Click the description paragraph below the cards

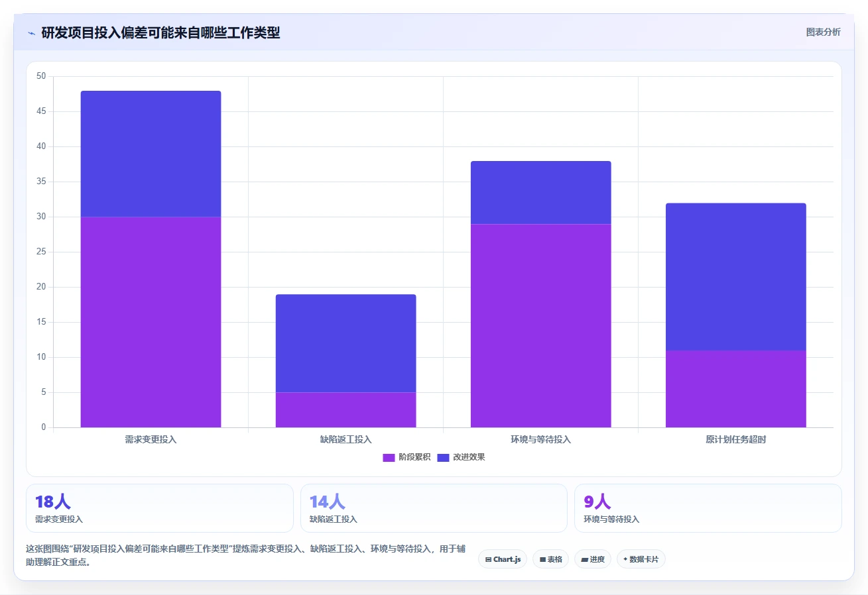(245, 555)
